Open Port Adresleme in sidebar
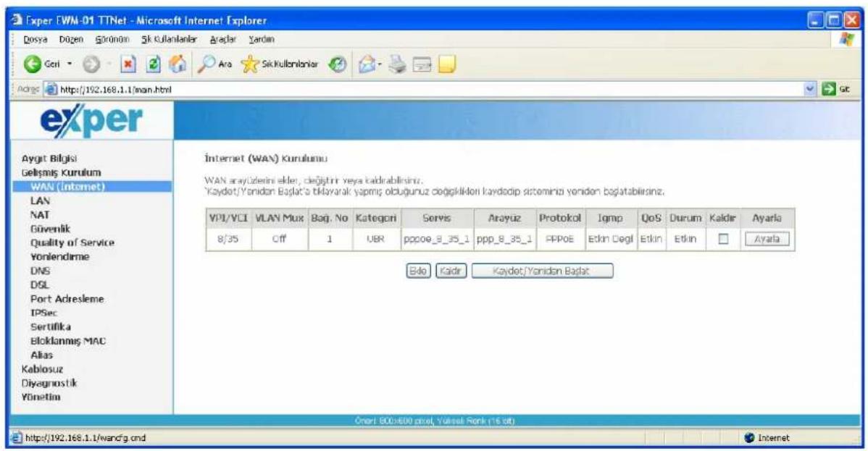The width and height of the screenshot is (868, 451). click(x=67, y=299)
